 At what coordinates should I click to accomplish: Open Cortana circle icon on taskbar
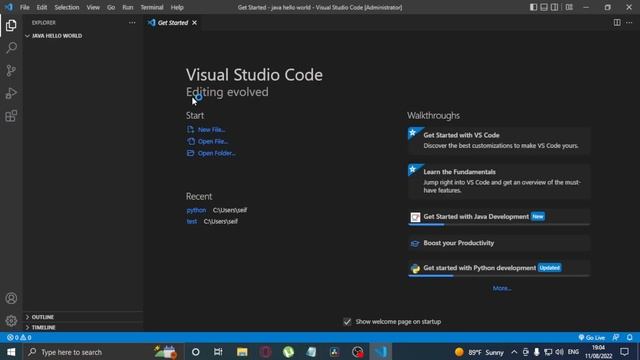pyautogui.click(x=196, y=352)
